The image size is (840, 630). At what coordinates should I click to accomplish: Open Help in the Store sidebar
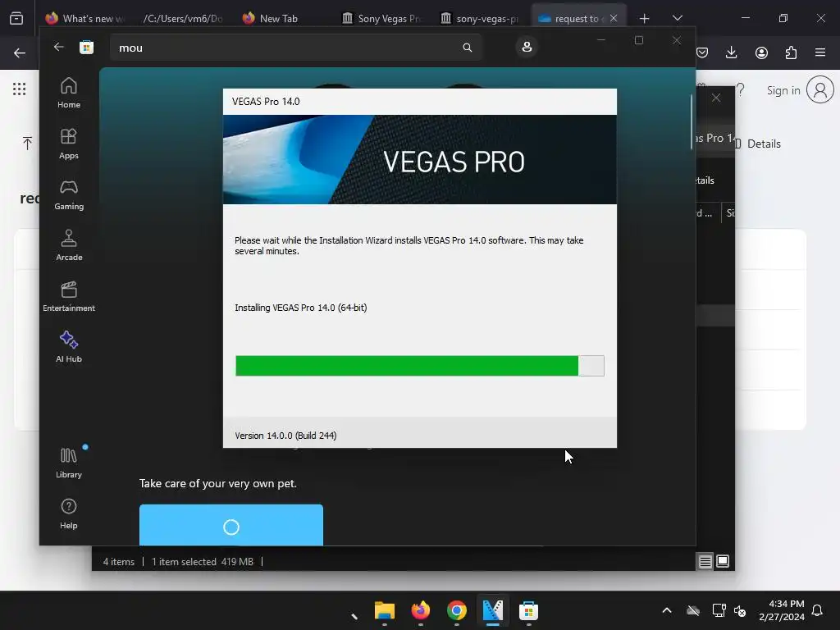69,514
